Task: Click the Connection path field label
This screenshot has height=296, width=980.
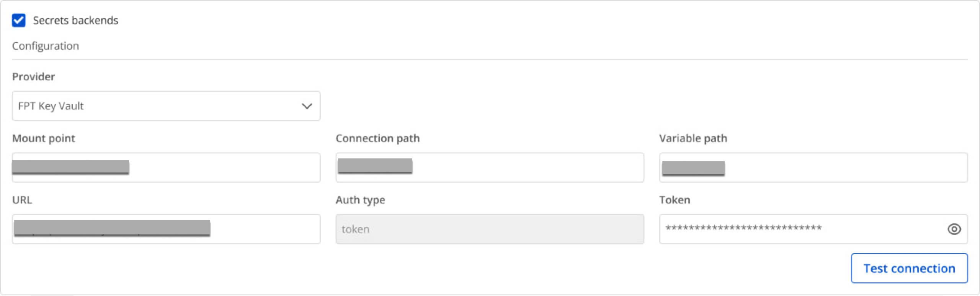Action: point(377,138)
